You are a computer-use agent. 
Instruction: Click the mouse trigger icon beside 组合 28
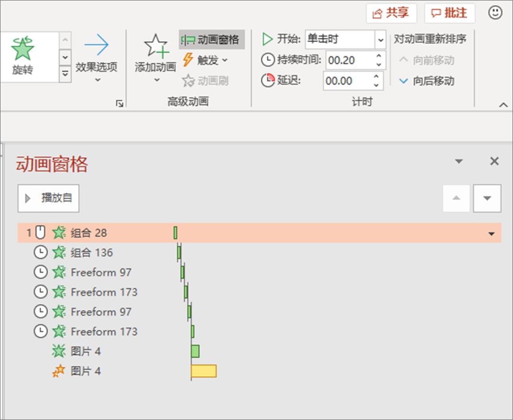40,232
